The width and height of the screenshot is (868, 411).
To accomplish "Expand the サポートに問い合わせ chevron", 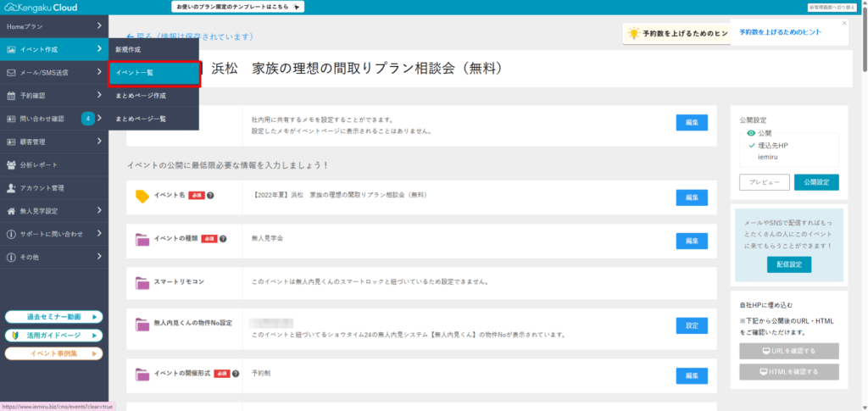I will pyautogui.click(x=99, y=233).
